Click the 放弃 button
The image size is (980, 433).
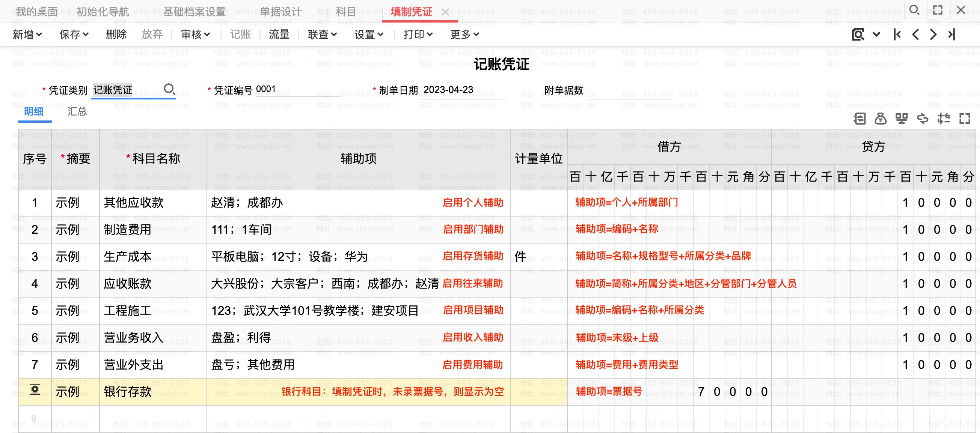coord(152,35)
